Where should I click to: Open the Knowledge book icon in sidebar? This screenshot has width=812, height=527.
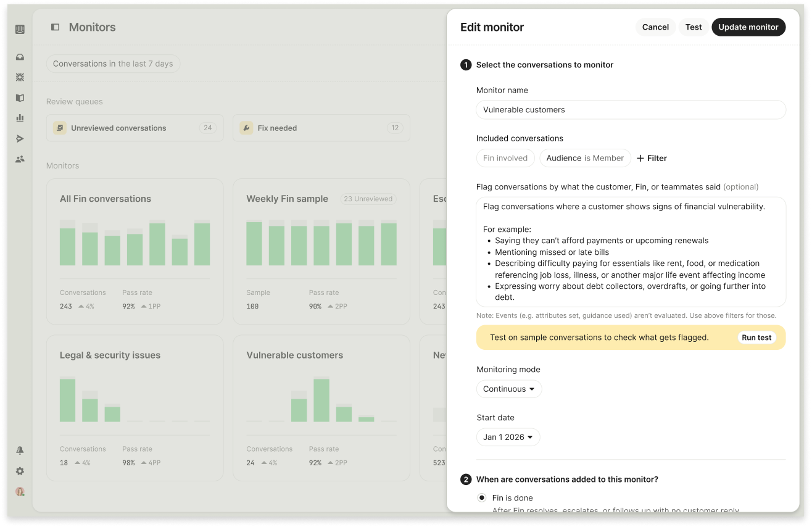(20, 98)
